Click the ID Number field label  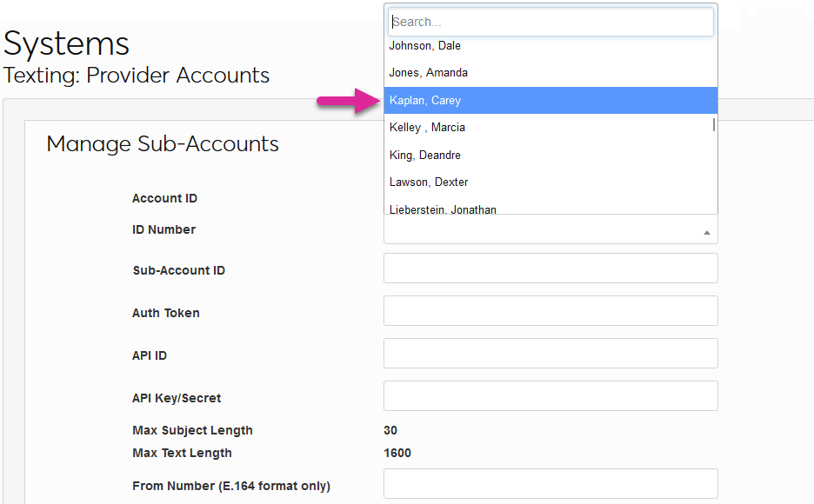click(x=163, y=230)
